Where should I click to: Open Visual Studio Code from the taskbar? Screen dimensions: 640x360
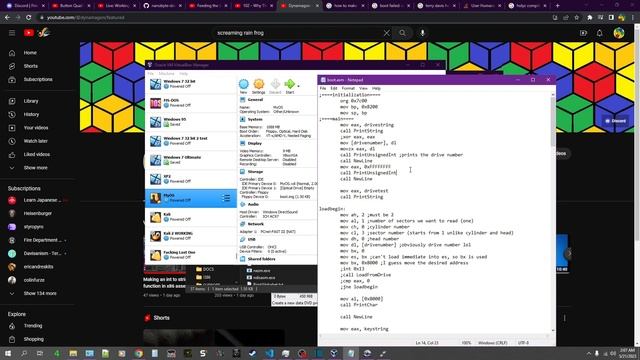(x=269, y=353)
